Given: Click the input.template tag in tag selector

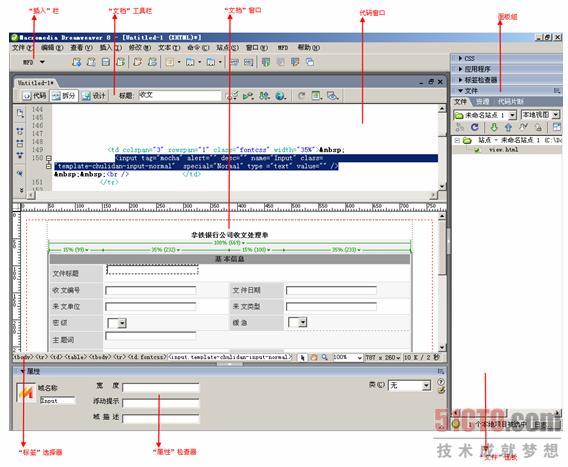Looking at the screenshot, I should (x=230, y=357).
